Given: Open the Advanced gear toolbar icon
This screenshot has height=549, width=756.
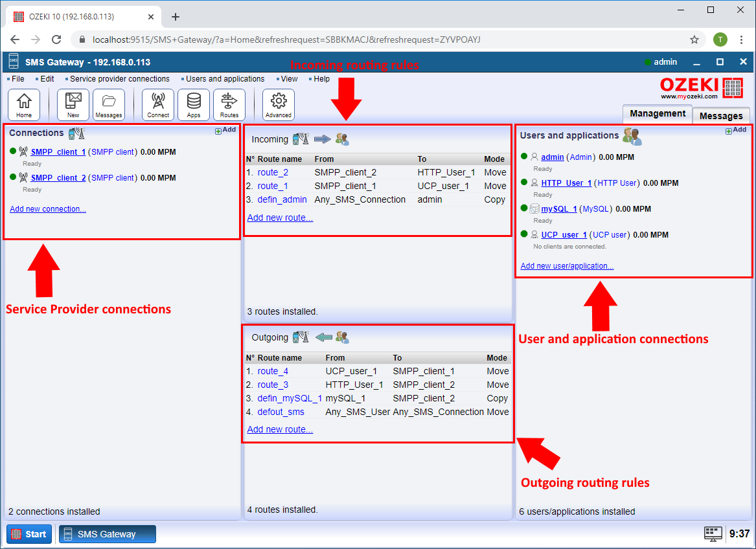Looking at the screenshot, I should click(279, 105).
